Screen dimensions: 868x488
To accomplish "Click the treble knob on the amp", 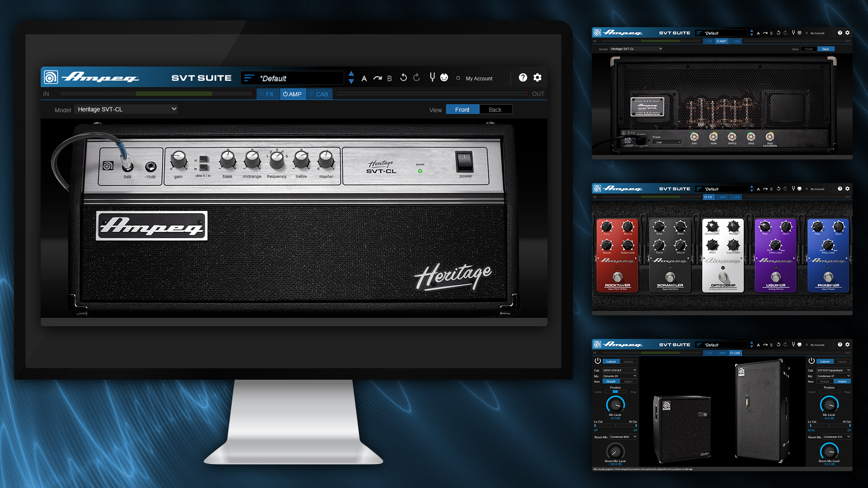I will [x=302, y=160].
